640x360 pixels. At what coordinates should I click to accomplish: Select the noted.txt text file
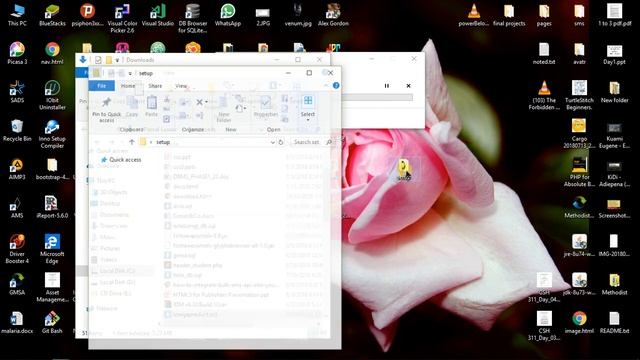(544, 53)
